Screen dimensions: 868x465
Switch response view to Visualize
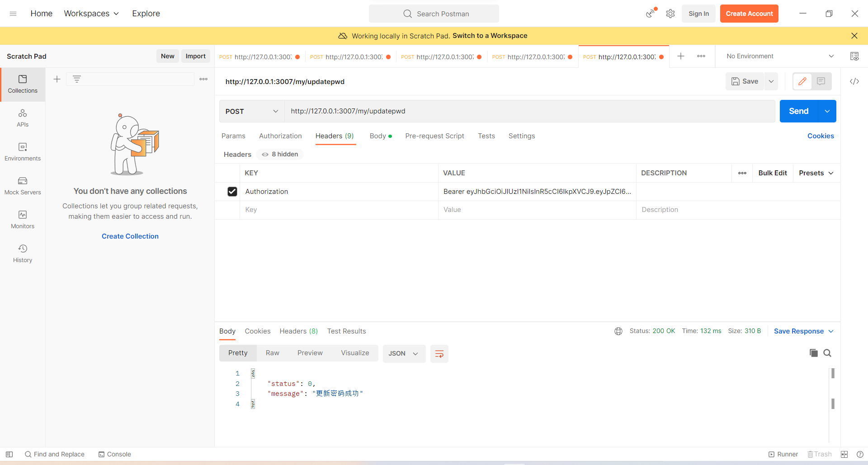click(x=355, y=353)
